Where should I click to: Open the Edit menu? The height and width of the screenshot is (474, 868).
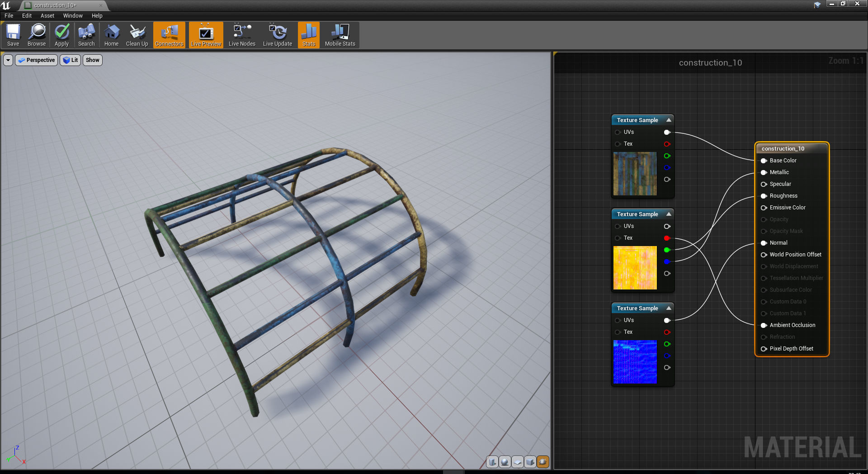tap(27, 15)
